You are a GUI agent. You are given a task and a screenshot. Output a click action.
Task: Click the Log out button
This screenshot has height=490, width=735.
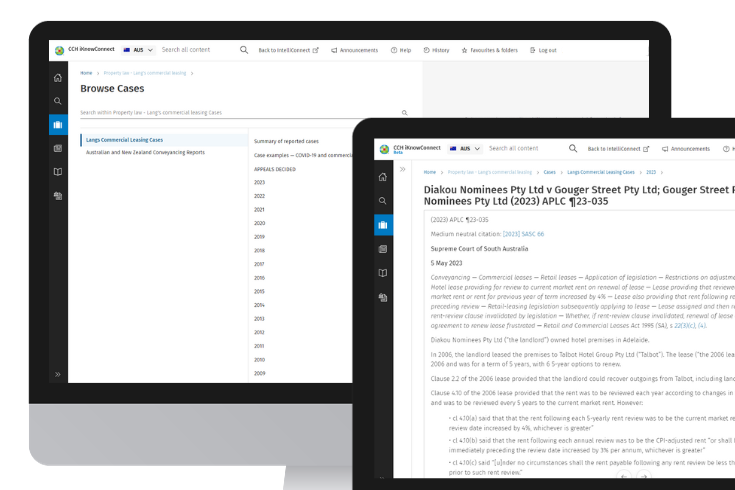543,50
